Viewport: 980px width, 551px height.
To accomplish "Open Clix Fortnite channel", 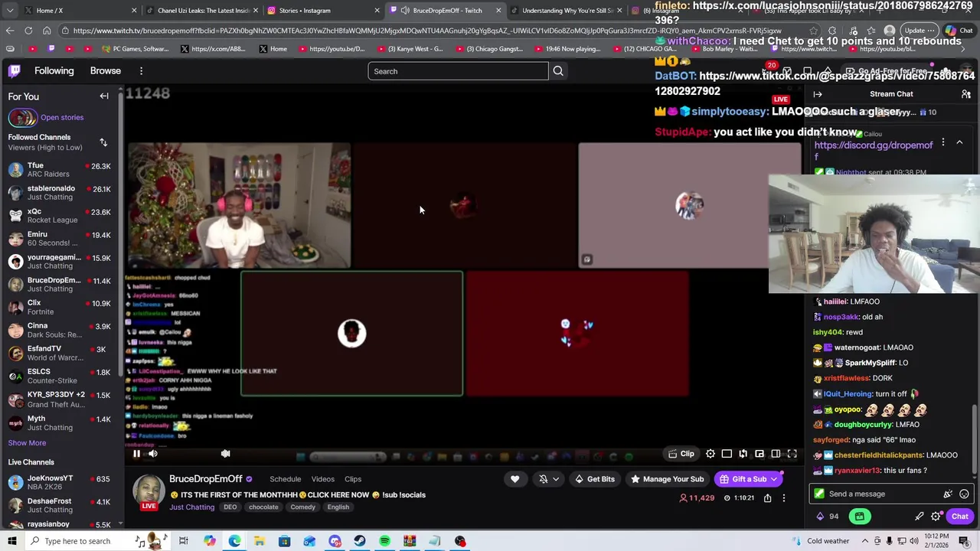I will (x=60, y=307).
